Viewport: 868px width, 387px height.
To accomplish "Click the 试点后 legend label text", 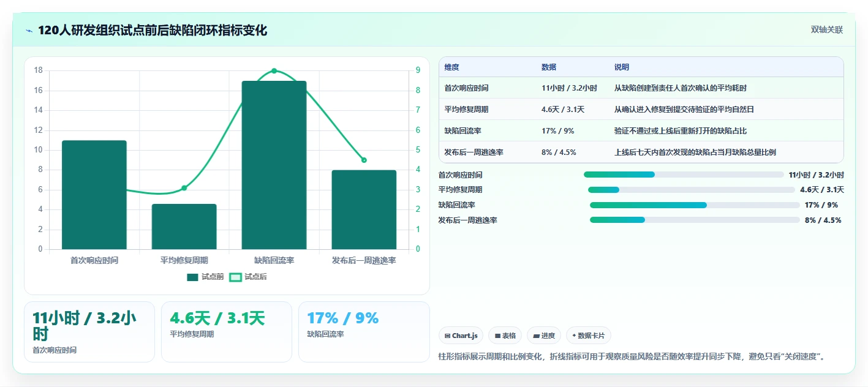I will pos(255,277).
